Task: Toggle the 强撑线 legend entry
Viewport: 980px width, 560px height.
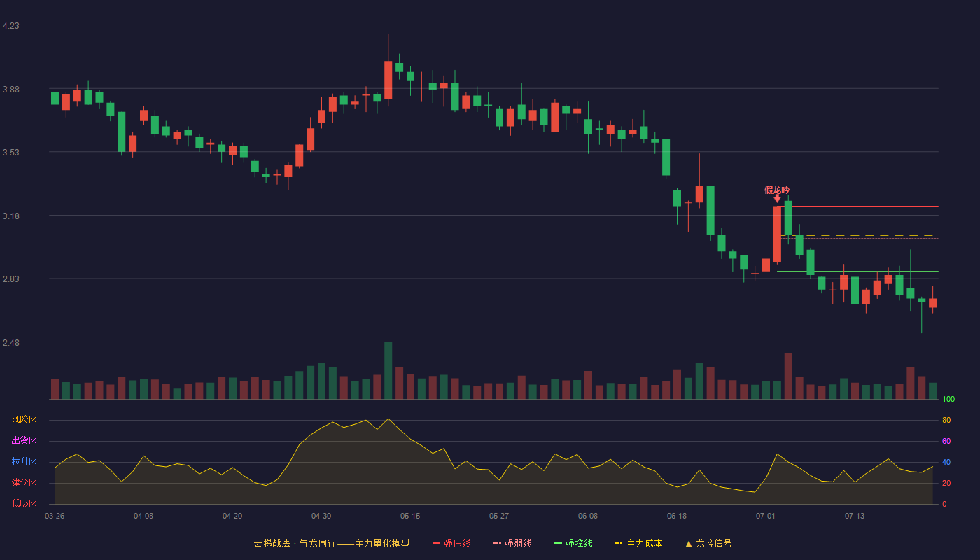Action: 573,543
